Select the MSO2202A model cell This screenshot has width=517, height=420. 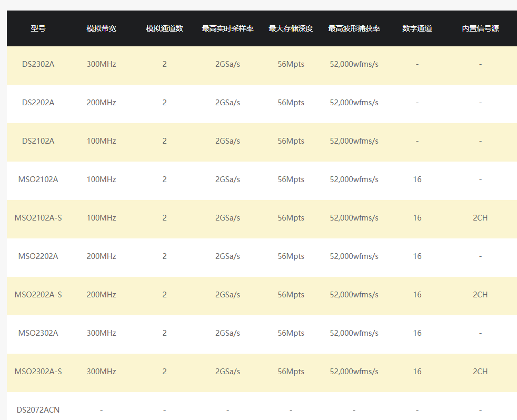pyautogui.click(x=38, y=256)
